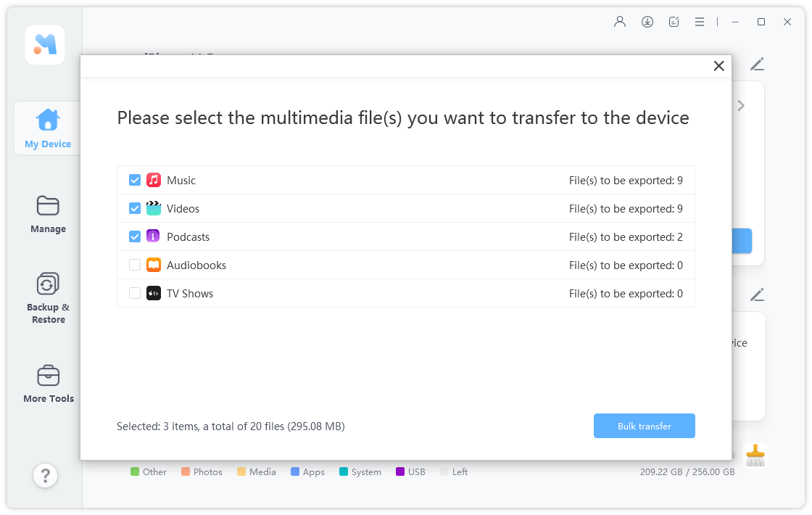Click the right chevron arrow

tap(741, 106)
